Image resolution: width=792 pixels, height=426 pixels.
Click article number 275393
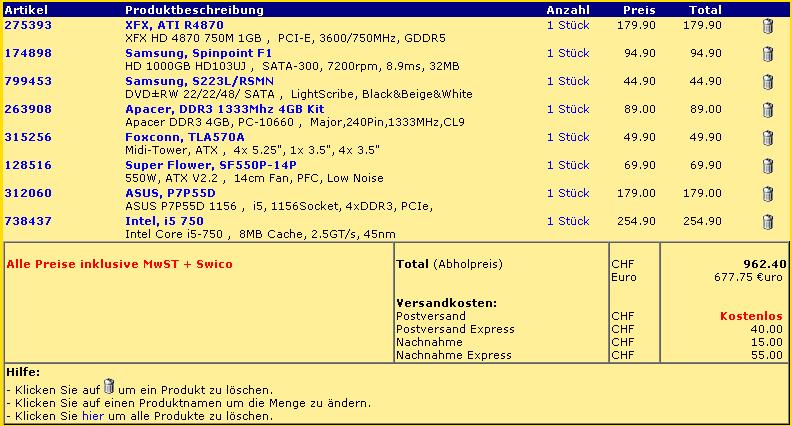click(28, 25)
